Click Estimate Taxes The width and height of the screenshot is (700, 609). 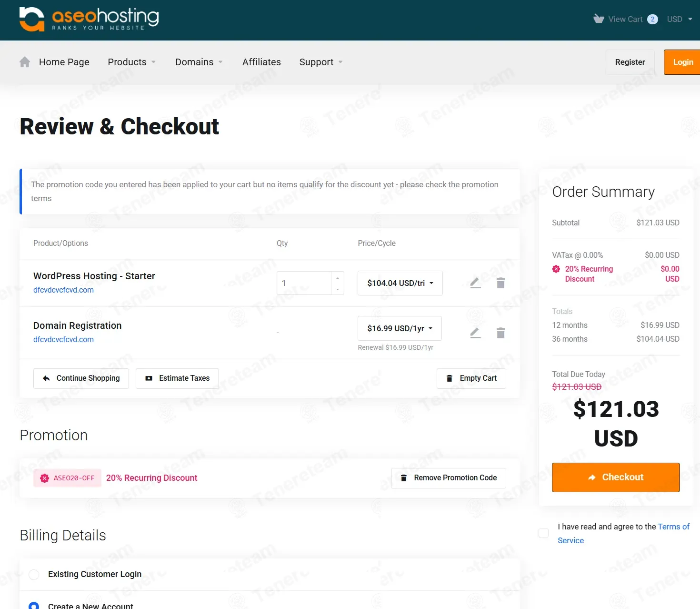tap(177, 378)
